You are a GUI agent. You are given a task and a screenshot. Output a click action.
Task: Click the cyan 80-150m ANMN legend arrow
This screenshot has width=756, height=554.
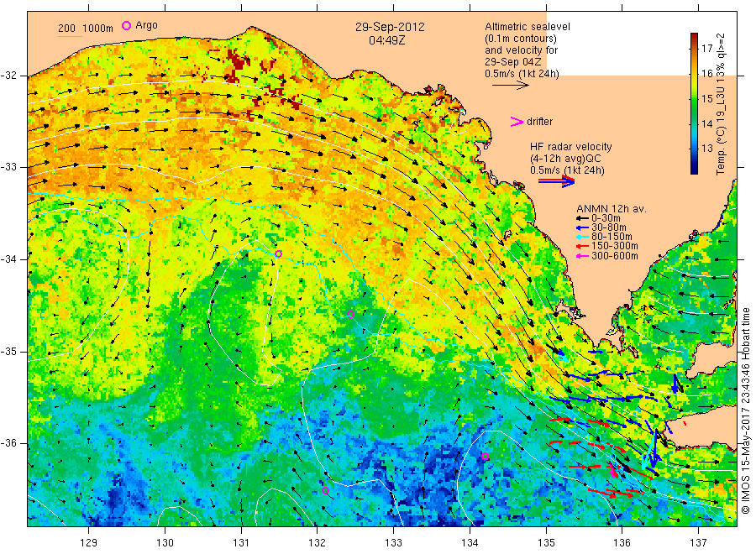(582, 237)
